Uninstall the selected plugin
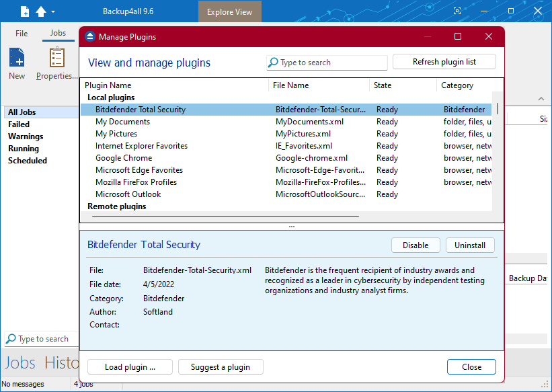The image size is (552, 392). click(470, 245)
